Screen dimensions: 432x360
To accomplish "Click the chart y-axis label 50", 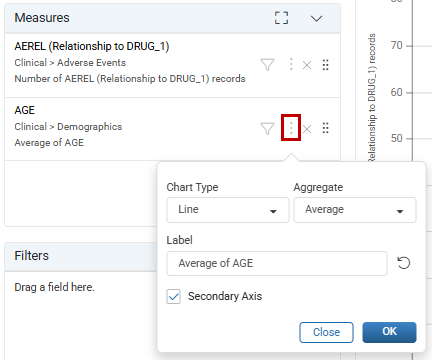I will click(x=397, y=138).
